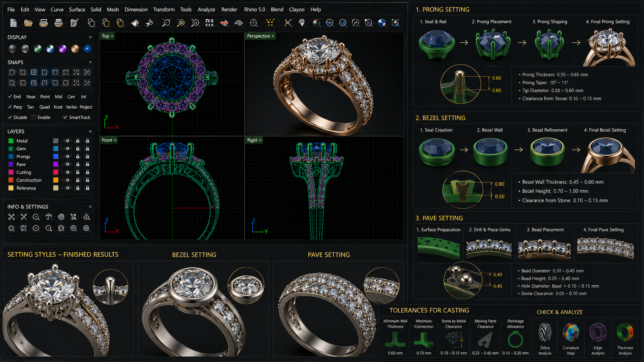Click the Open folder icon in toolbar
Viewport: 644px width, 362px height.
pyautogui.click(x=28, y=23)
